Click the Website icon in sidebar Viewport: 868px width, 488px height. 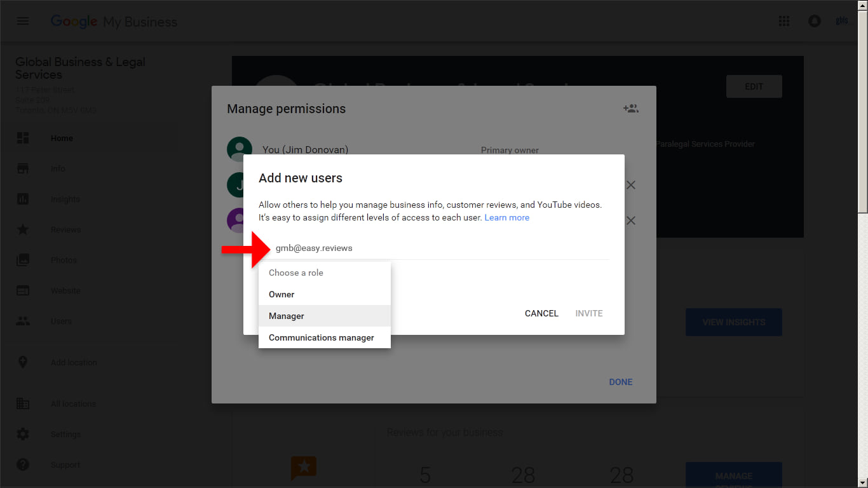tap(23, 290)
